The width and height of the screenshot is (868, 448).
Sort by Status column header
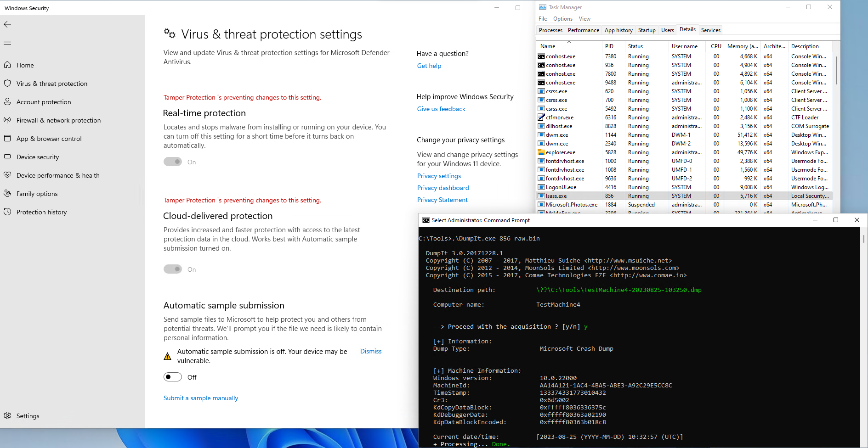tap(647, 46)
